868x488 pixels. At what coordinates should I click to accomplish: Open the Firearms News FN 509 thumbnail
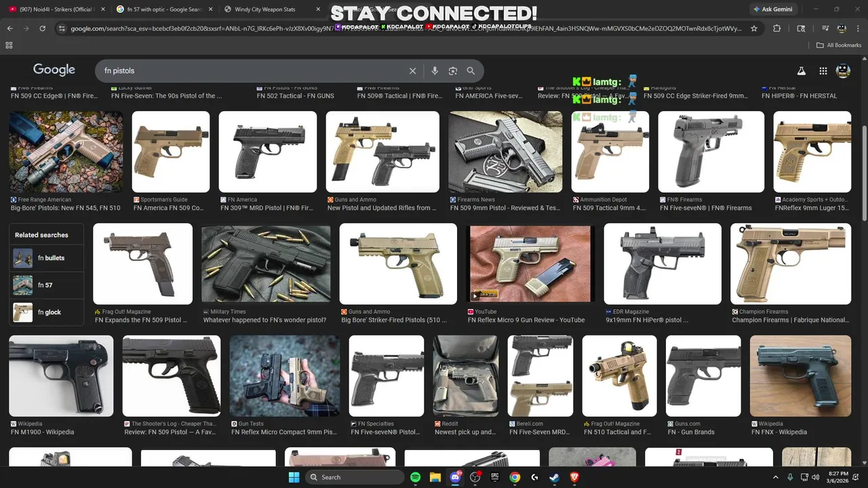(505, 152)
